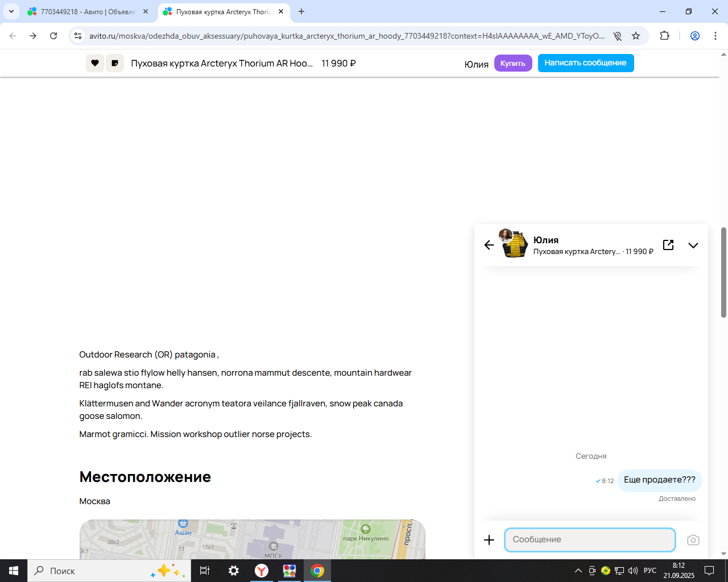The width and height of the screenshot is (728, 582).
Task: Switch to the 7703449218 Авито tab
Action: pyautogui.click(x=88, y=12)
